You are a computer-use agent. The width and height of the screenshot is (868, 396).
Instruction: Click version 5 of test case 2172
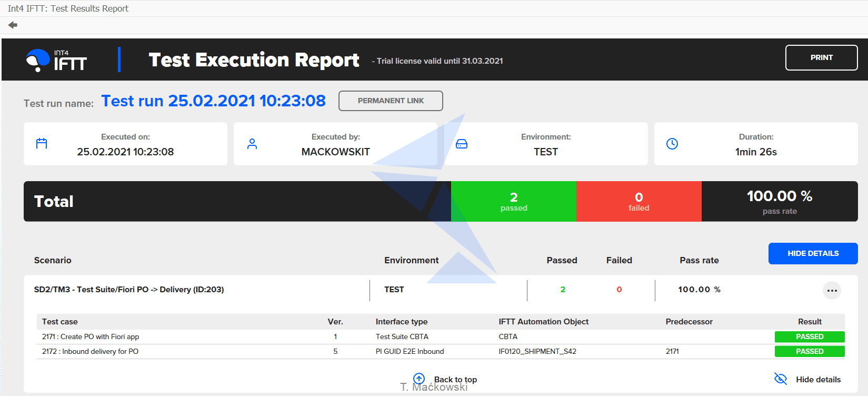pyautogui.click(x=335, y=351)
